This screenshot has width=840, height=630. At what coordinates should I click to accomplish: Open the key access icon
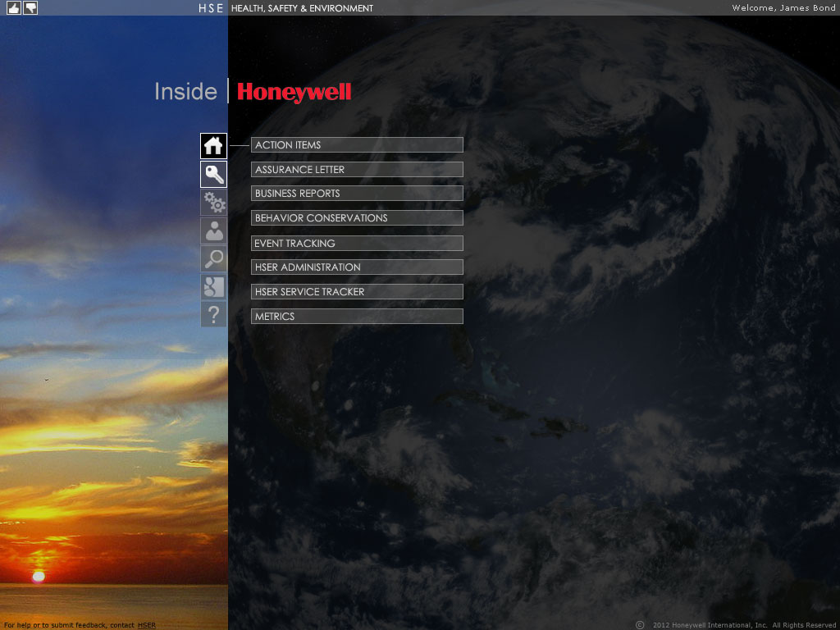point(213,174)
